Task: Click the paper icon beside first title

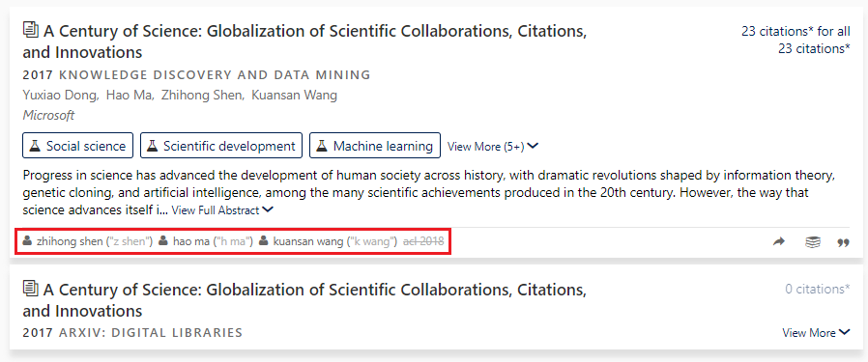Action: coord(30,29)
